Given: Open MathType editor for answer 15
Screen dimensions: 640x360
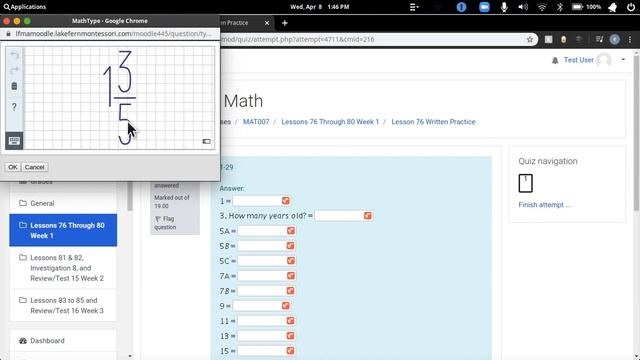Looking at the screenshot, I should (x=290, y=351).
